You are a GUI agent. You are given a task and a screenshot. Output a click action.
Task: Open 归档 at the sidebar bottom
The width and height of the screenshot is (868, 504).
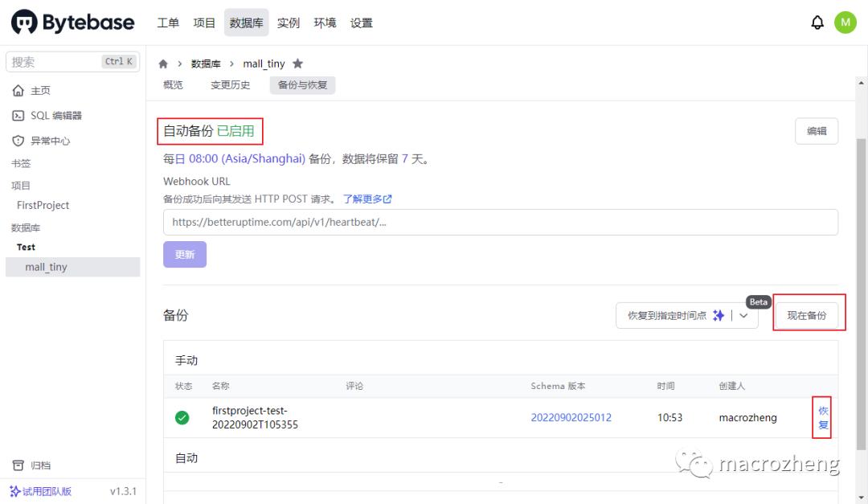tap(33, 465)
